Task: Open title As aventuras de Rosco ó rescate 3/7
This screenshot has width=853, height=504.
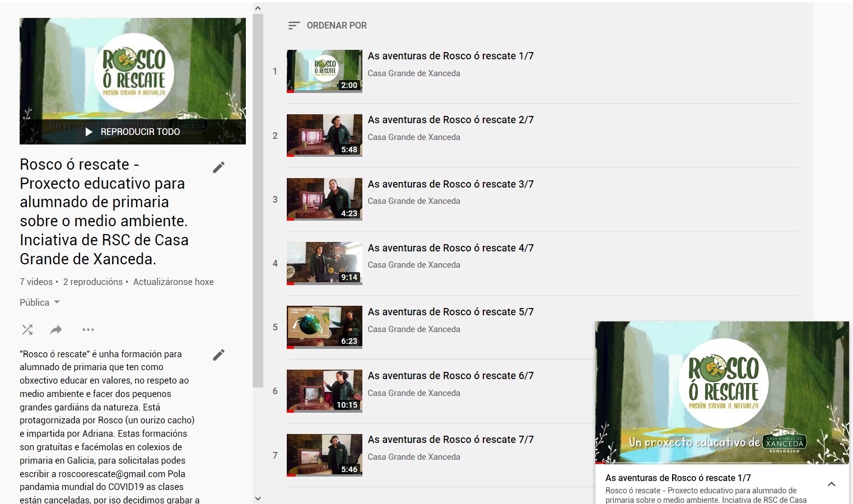Action: click(x=450, y=184)
